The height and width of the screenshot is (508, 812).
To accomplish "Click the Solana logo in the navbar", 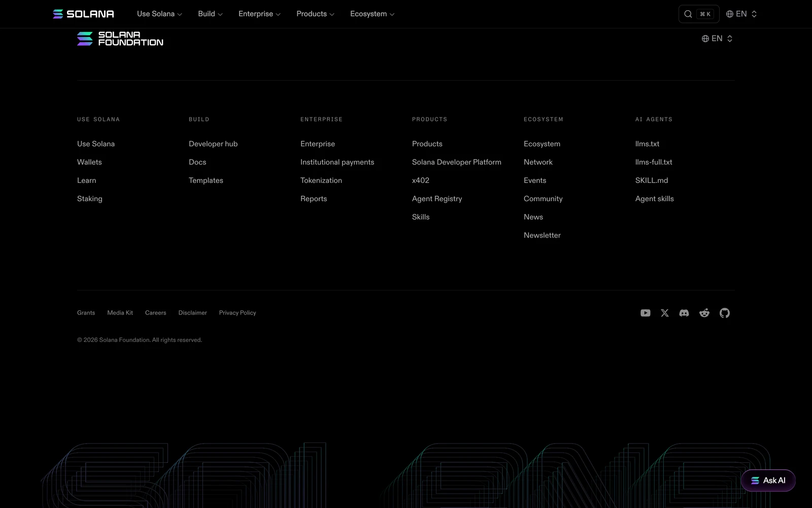I will coord(83,14).
